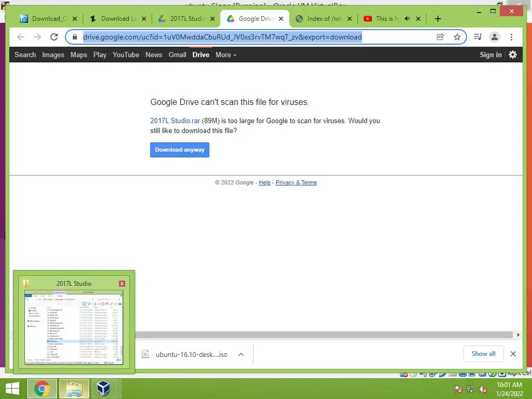Bookmark this page with the star icon
This screenshot has width=532, height=399.
[457, 37]
